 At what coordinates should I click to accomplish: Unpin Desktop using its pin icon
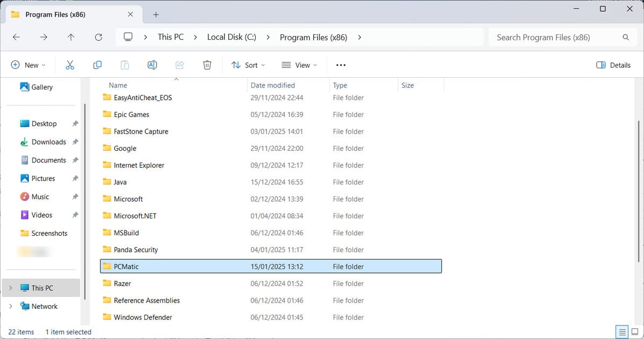click(75, 123)
